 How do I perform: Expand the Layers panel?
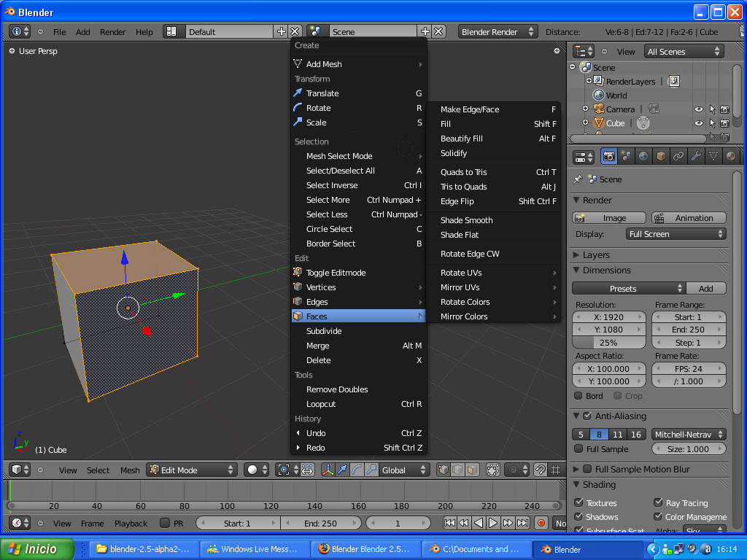click(x=576, y=254)
